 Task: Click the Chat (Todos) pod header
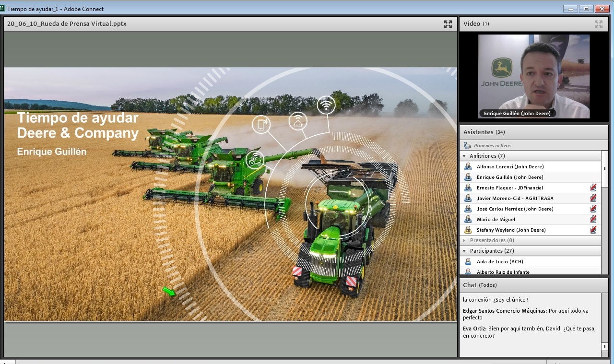(533, 285)
